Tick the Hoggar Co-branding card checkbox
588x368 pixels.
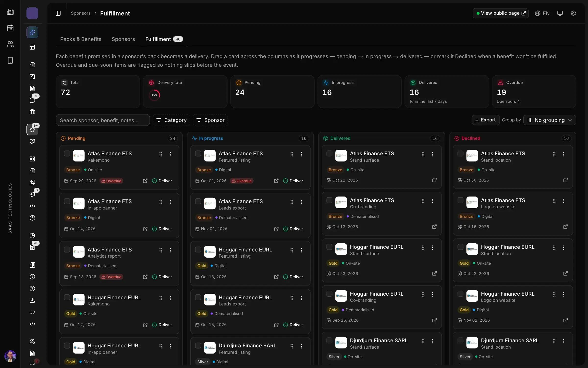click(329, 294)
